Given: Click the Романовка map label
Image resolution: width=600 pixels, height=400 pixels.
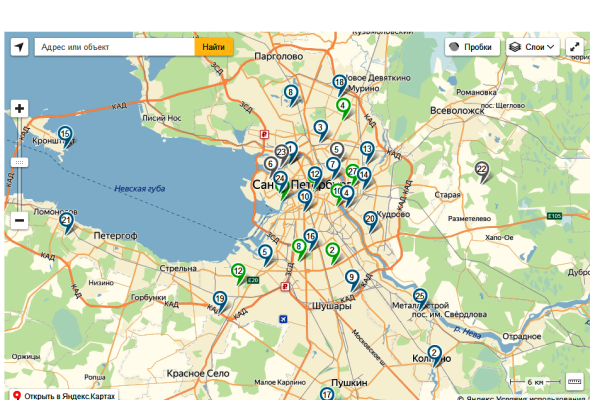Looking at the screenshot, I should click(x=476, y=92).
